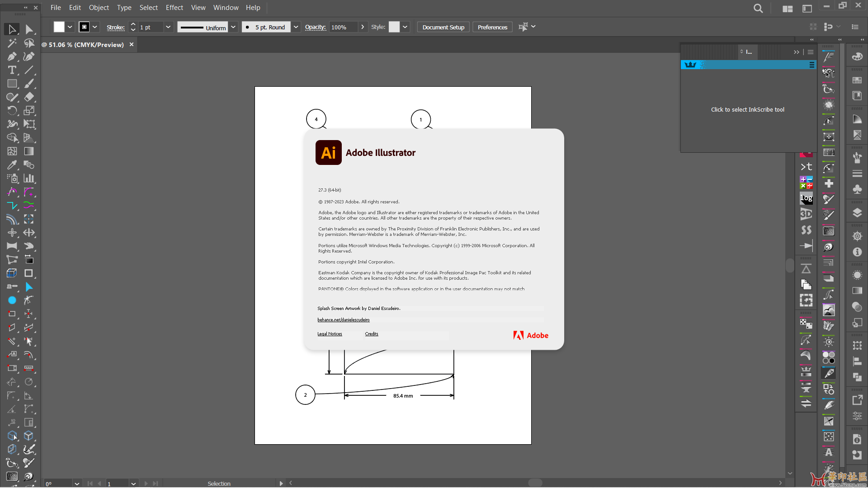Click the Stroke label link
Screen dimensions: 868x488
coord(116,28)
